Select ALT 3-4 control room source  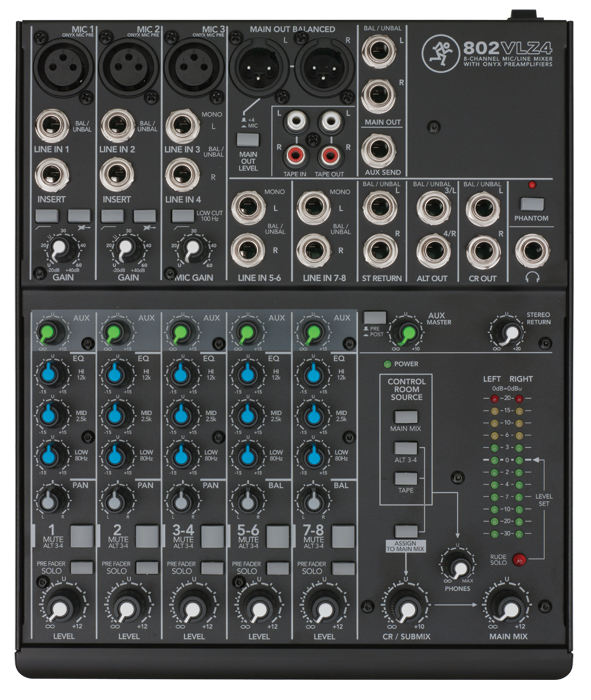click(406, 448)
